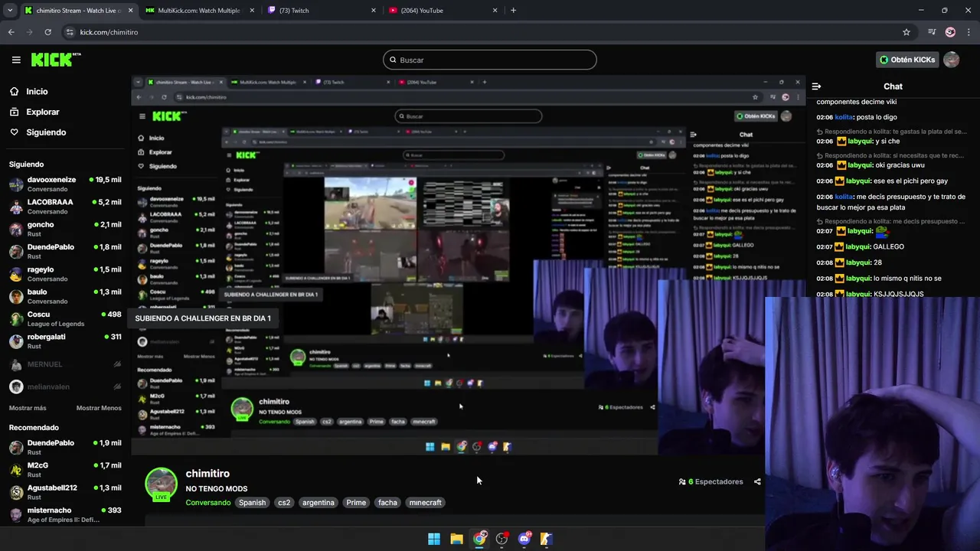Collapse the Chat panel with its icon
Viewport: 980px width, 551px height.
pos(816,86)
